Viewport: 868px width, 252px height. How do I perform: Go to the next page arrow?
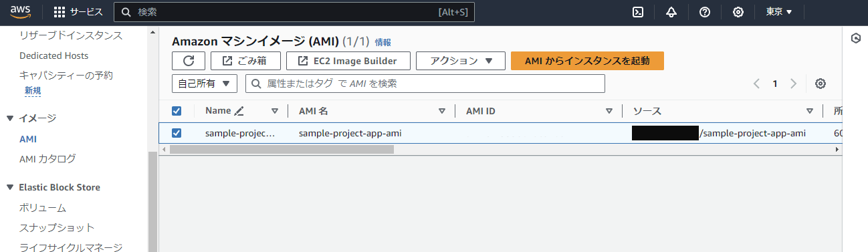pos(793,84)
